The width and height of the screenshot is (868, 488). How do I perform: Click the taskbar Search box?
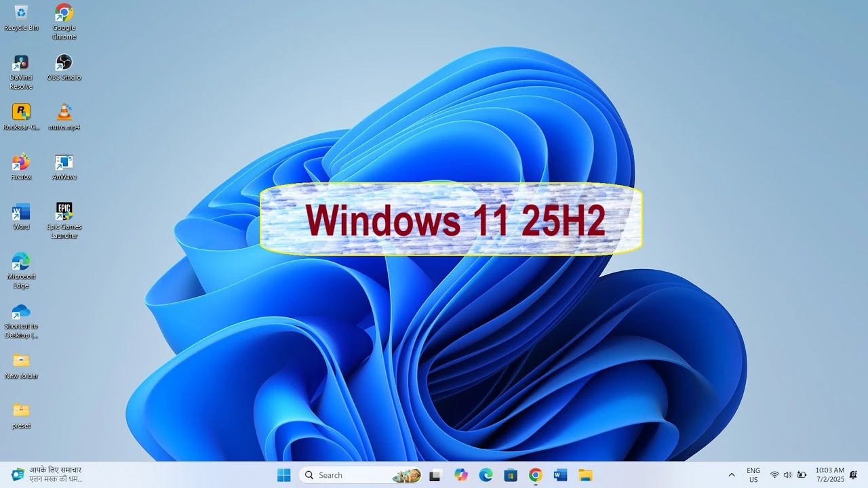coord(361,475)
